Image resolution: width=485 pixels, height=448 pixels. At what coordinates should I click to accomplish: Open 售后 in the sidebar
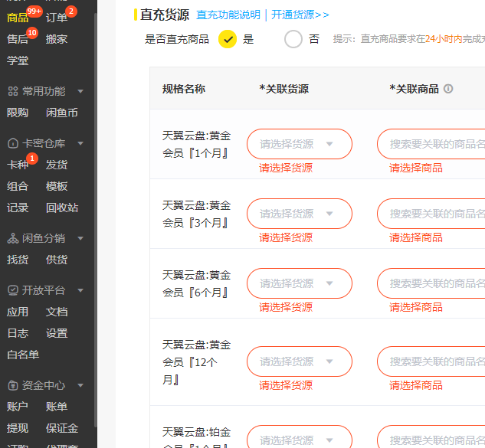coord(18,39)
